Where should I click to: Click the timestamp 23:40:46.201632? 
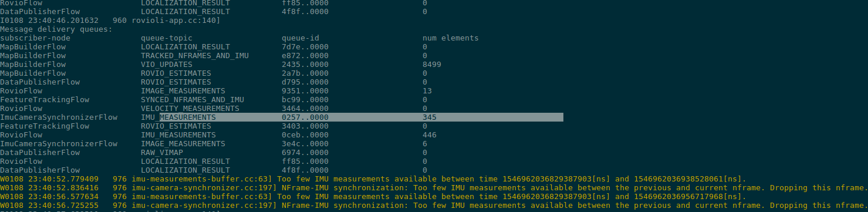[x=63, y=21]
